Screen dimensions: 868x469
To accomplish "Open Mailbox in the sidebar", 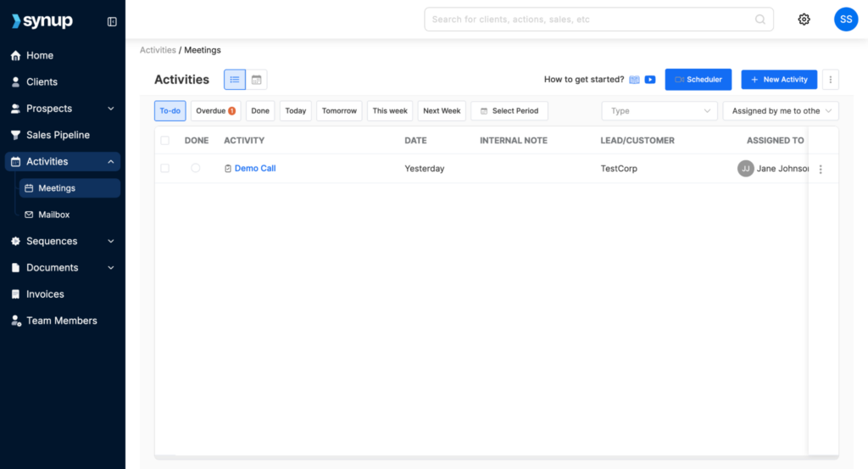I will click(54, 215).
